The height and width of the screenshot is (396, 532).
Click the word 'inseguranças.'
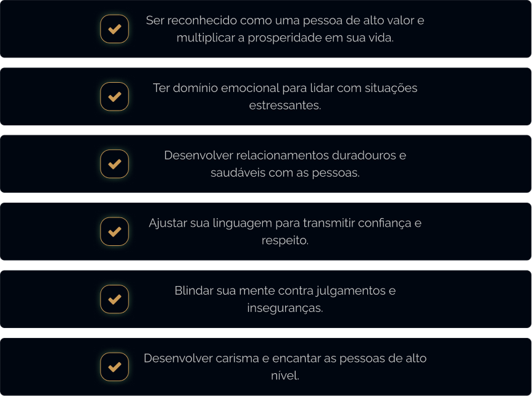pyautogui.click(x=285, y=308)
